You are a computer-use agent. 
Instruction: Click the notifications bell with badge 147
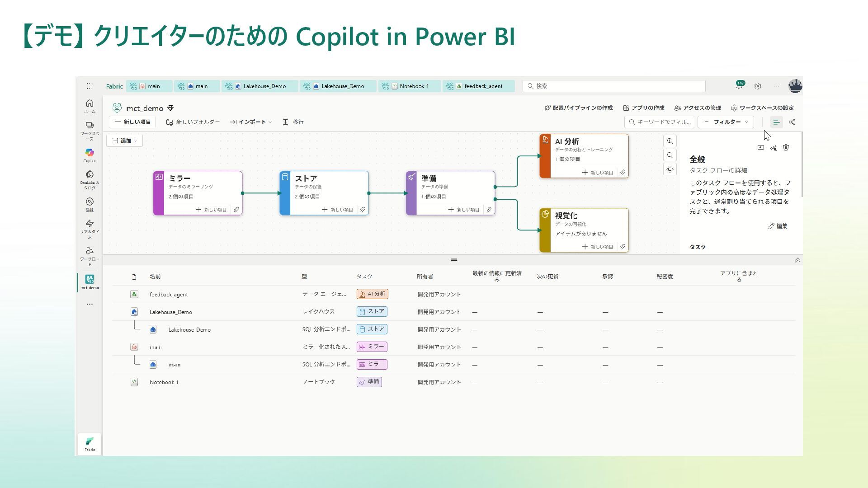tap(739, 86)
